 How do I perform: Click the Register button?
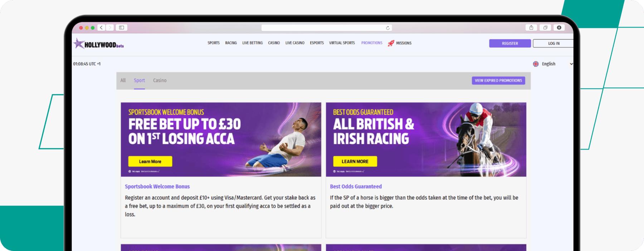510,43
